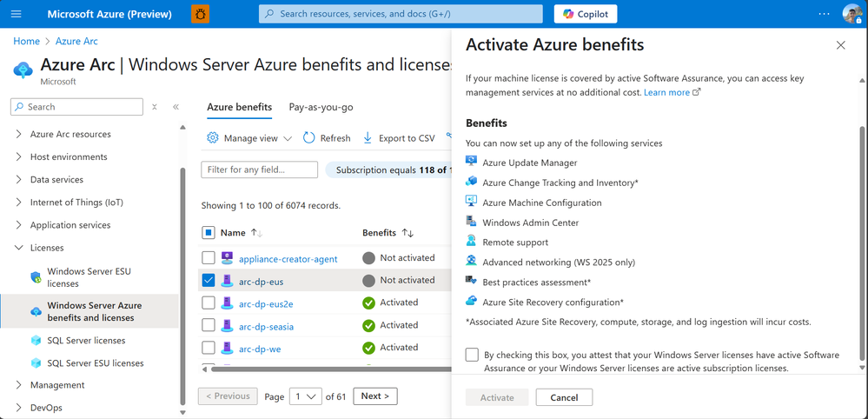Viewport: 868px width, 419px height.
Task: Click the Remote support icon
Action: coord(471,242)
